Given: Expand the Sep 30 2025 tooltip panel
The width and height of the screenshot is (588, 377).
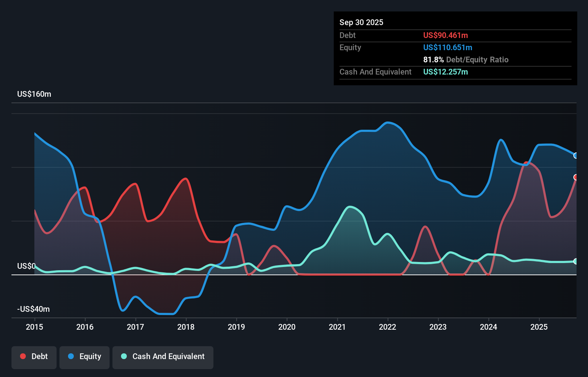Looking at the screenshot, I should click(361, 22).
